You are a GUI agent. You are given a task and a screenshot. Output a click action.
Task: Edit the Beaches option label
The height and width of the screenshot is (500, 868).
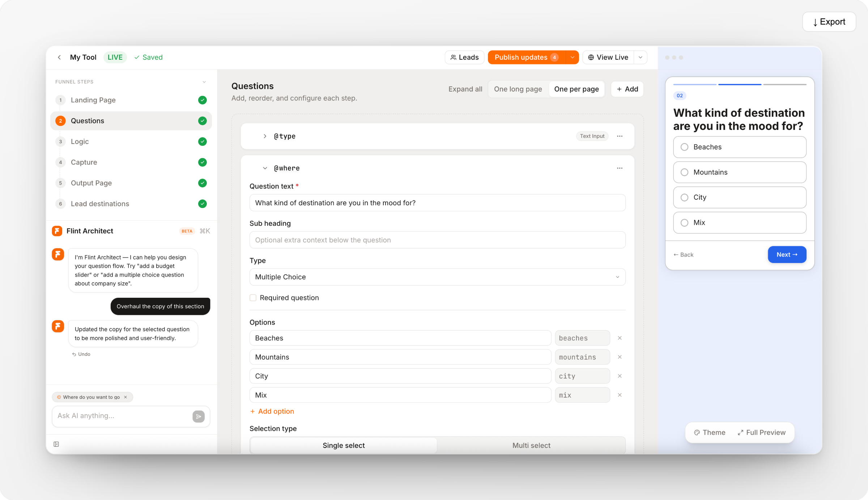[400, 338]
